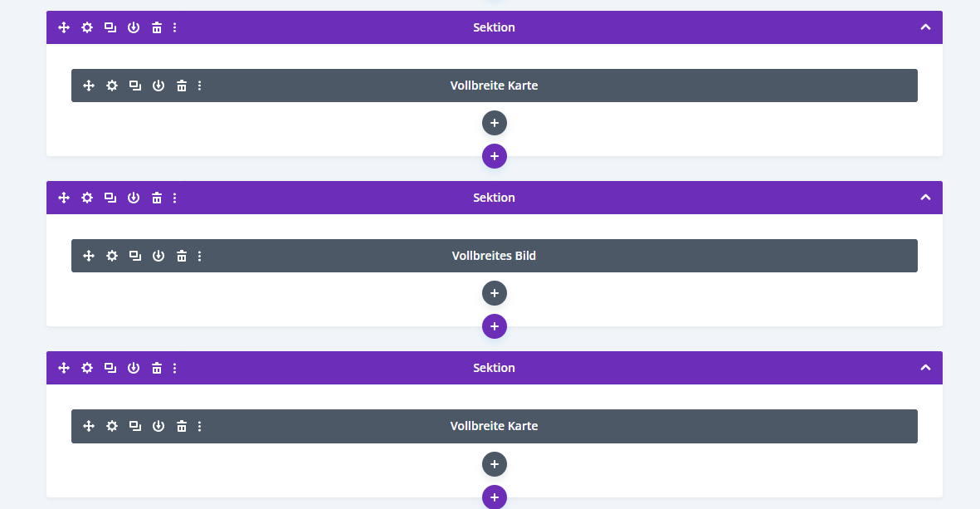The width and height of the screenshot is (980, 509).
Task: Delete the bottom Sektion via trash icon
Action: click(x=157, y=368)
